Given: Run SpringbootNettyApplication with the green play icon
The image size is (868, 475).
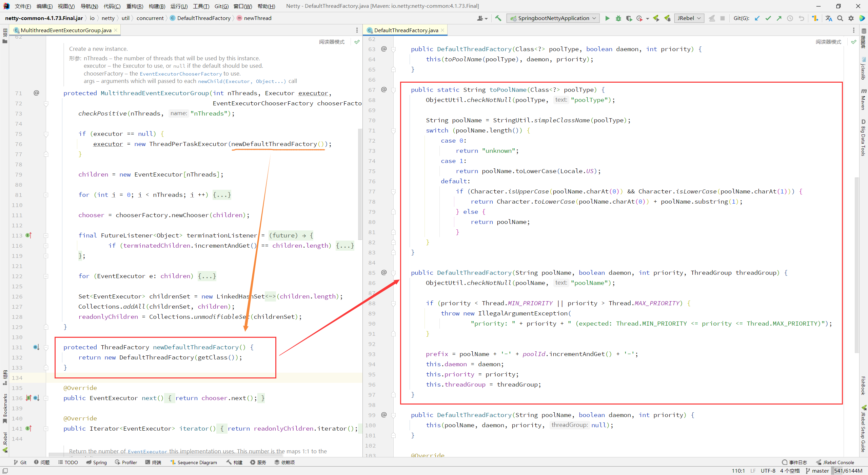Looking at the screenshot, I should click(x=607, y=18).
